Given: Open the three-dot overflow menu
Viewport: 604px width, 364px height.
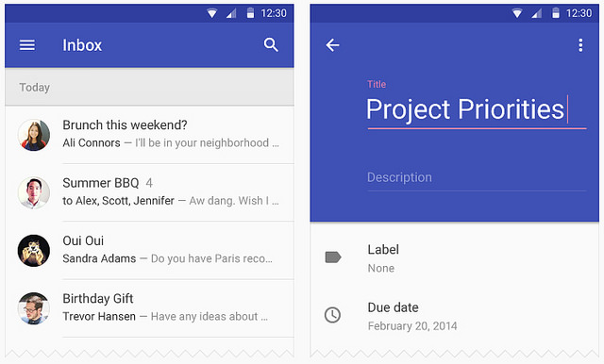Looking at the screenshot, I should [x=580, y=45].
